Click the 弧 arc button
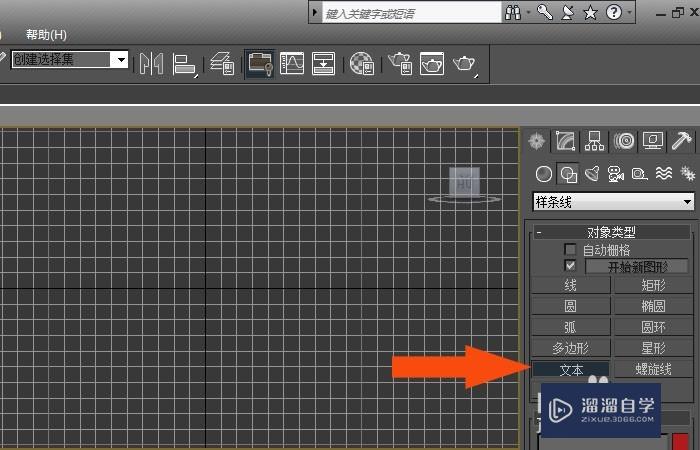Viewport: 700px width, 450px height. click(x=571, y=327)
